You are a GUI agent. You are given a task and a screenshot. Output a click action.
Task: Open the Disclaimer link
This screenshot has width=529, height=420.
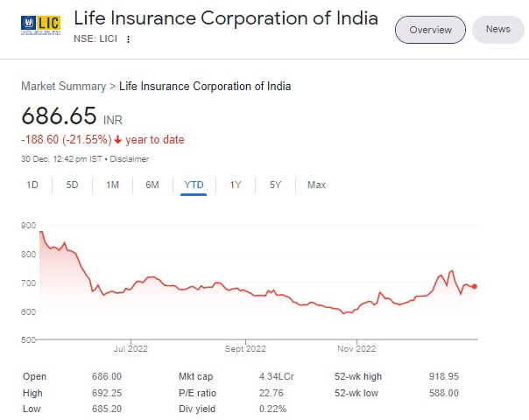coord(129,158)
